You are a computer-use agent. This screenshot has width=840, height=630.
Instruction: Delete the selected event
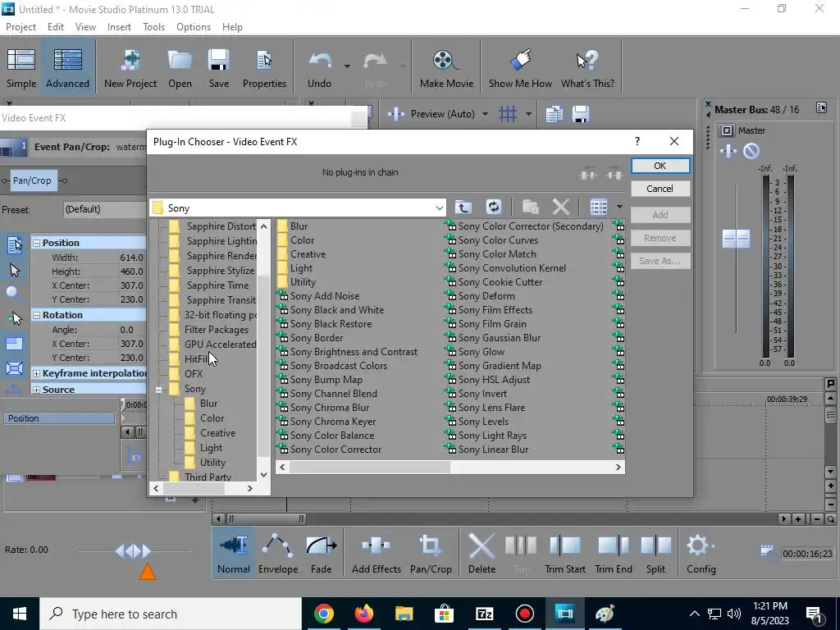coord(482,554)
